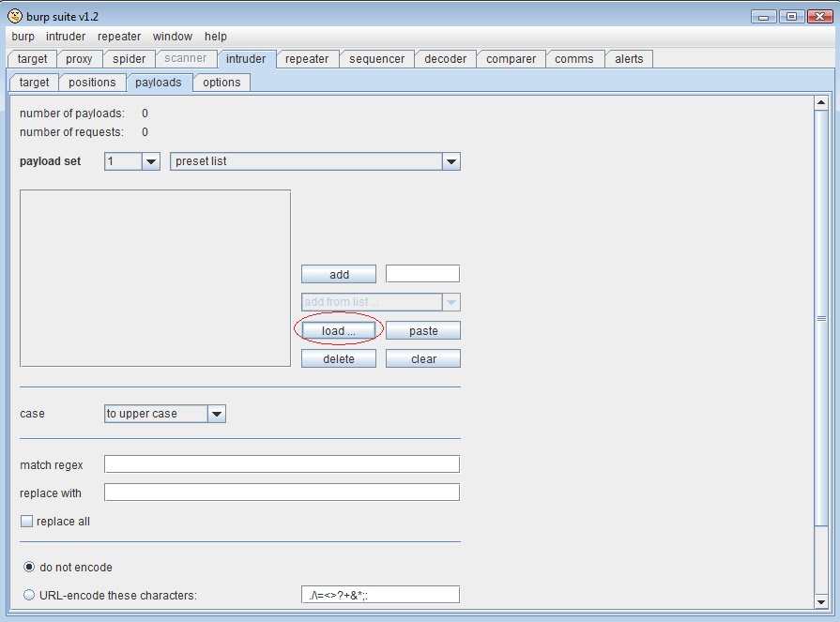Click the empty payload list box
Viewport: 840px width, 622px height.
point(156,279)
